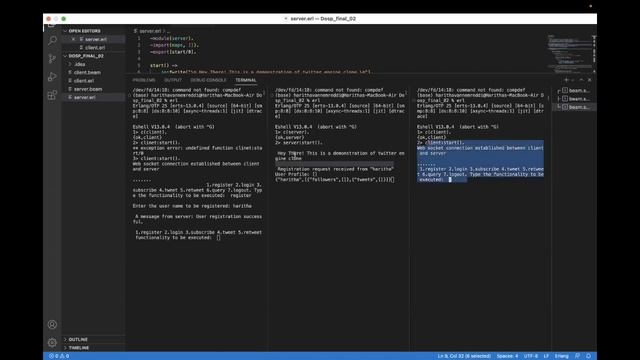Open client.erl in Open Editors list

pyautogui.click(x=93, y=48)
